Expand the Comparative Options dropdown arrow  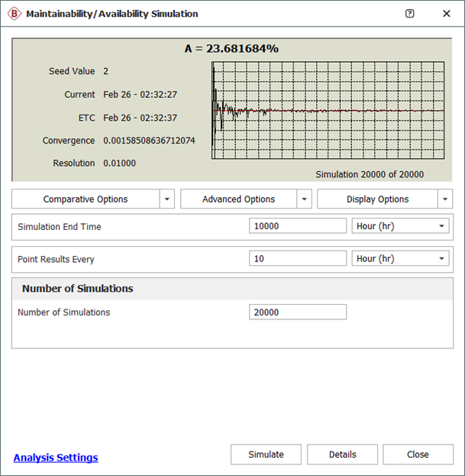point(167,199)
